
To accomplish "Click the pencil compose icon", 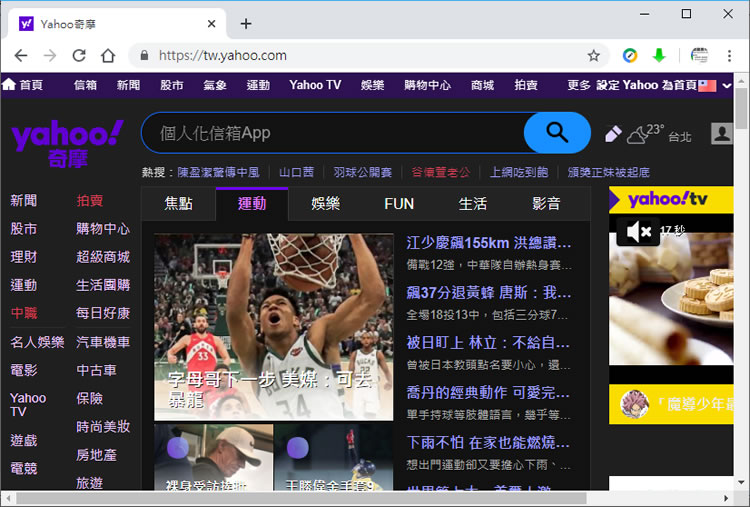I will point(613,134).
